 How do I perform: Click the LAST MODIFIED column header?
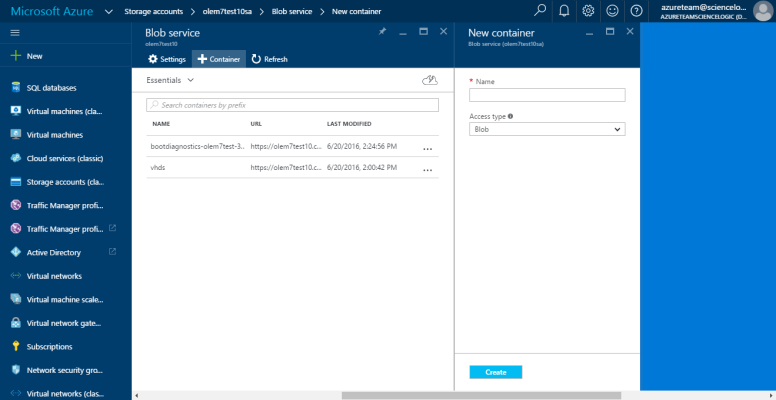(349, 124)
